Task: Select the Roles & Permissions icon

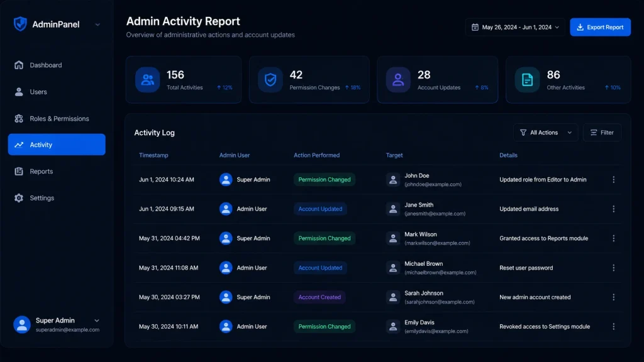Action: pyautogui.click(x=19, y=119)
